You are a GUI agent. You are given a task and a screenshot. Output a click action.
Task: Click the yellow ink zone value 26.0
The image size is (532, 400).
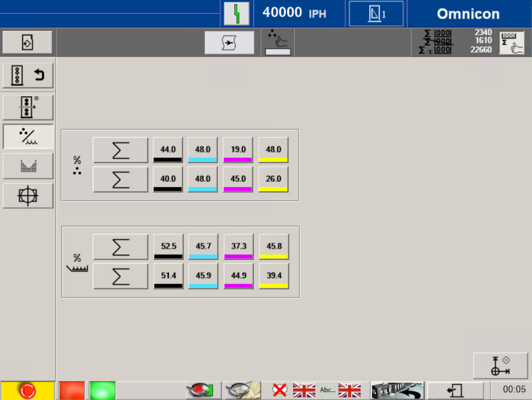pos(273,179)
